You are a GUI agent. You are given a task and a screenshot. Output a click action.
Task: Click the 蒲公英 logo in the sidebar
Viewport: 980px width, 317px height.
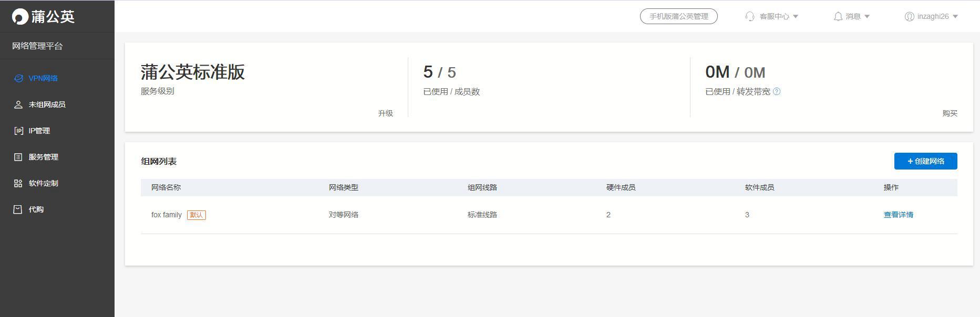pyautogui.click(x=43, y=16)
